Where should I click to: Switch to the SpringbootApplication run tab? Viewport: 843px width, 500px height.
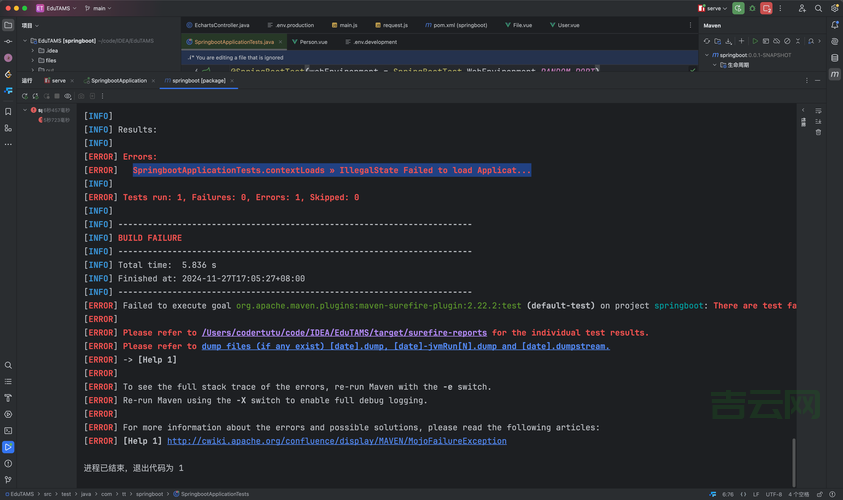click(118, 80)
